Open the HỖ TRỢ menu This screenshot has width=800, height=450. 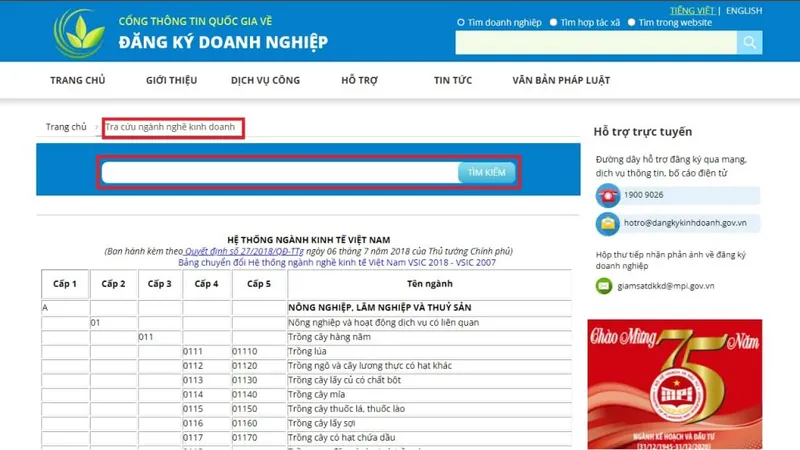[x=360, y=80]
